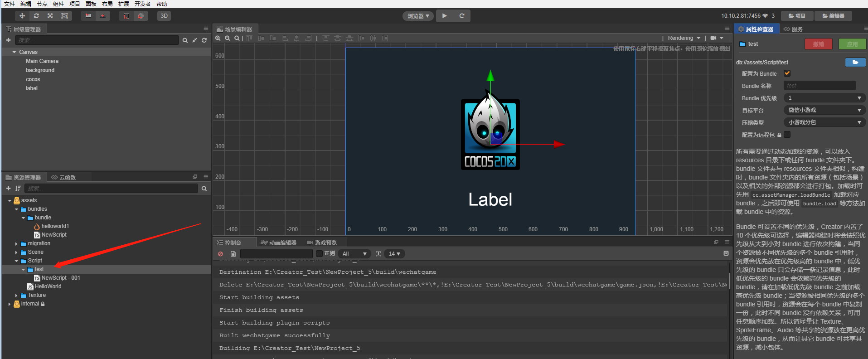Click the refresh preview button

(462, 16)
